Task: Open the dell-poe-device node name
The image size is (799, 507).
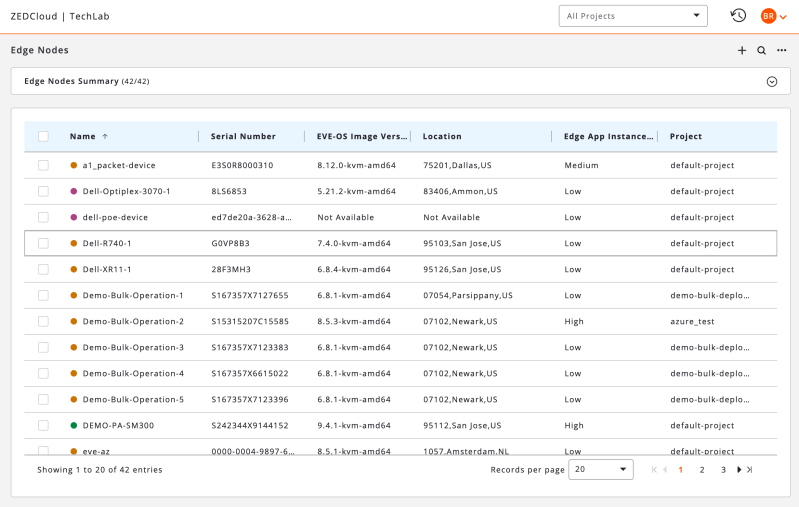Action: (115, 217)
